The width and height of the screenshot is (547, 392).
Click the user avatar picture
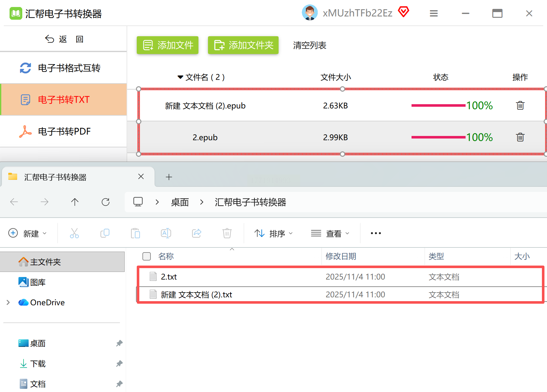pos(309,13)
